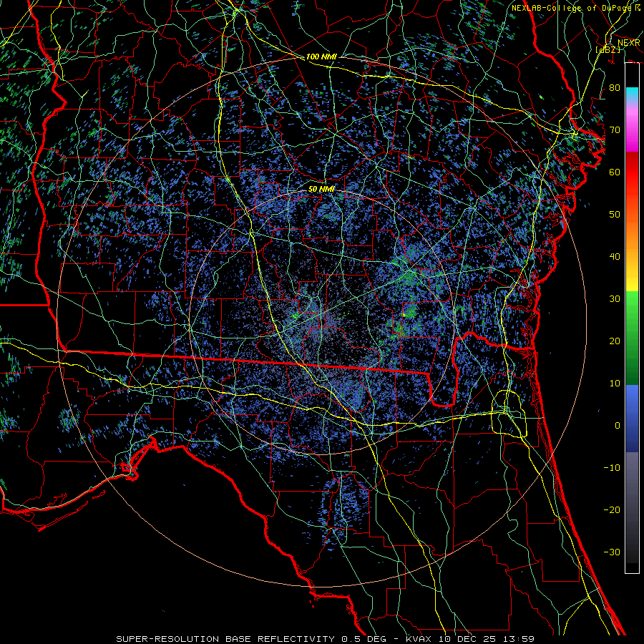Click the -30 dBZ value on the scale
Screen dimensions: 644x644
[x=612, y=552]
